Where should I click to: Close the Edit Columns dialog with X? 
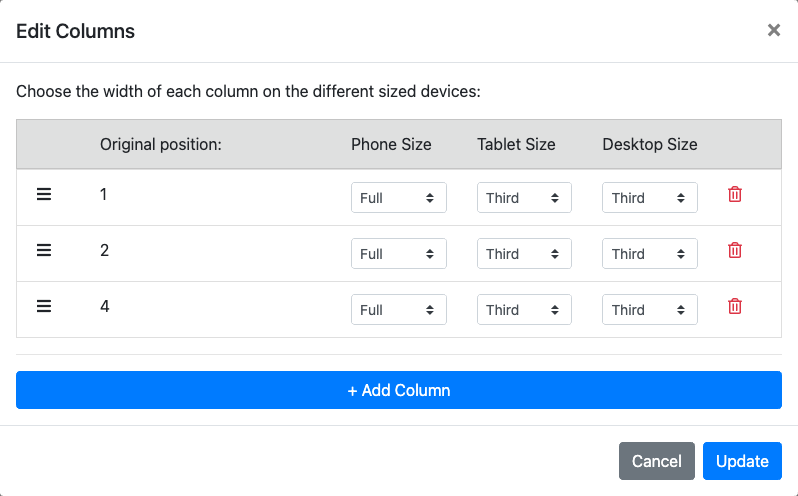click(x=773, y=31)
